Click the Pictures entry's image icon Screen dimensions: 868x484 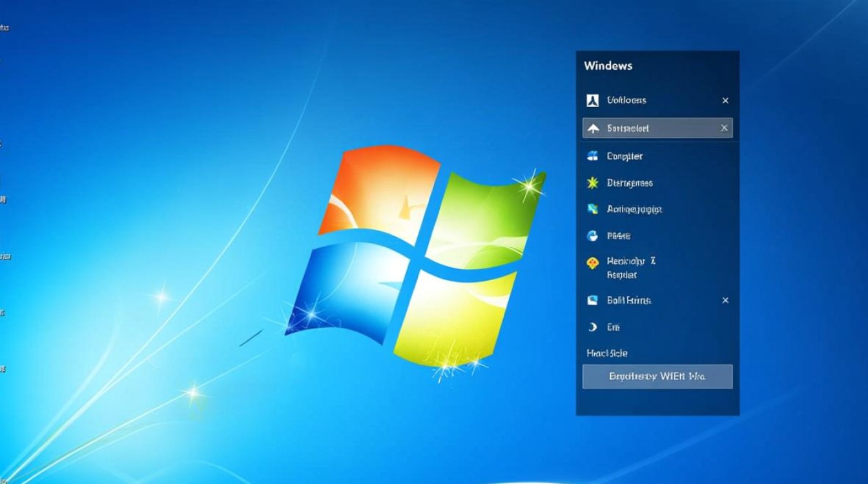[x=592, y=301]
